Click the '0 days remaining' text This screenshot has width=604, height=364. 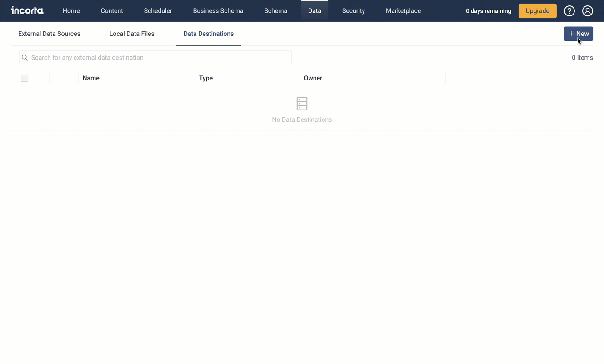pos(488,11)
